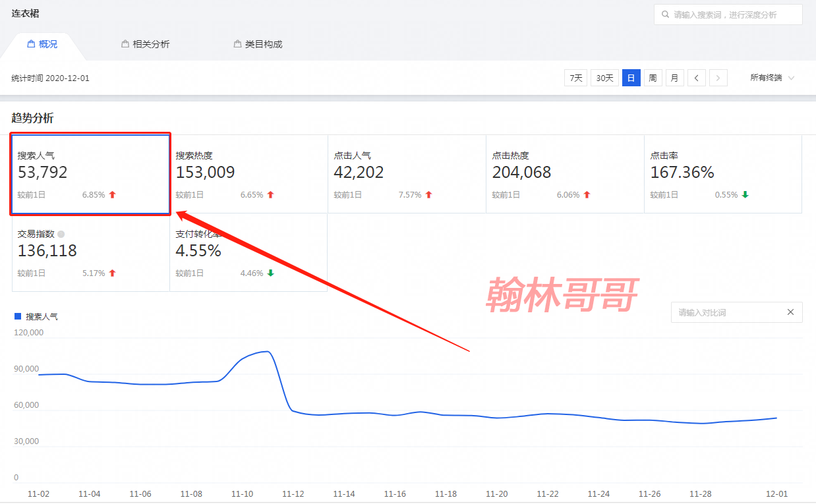Image resolution: width=816 pixels, height=504 pixels.
Task: Select the 搜索人气 metric card
Action: click(91, 175)
